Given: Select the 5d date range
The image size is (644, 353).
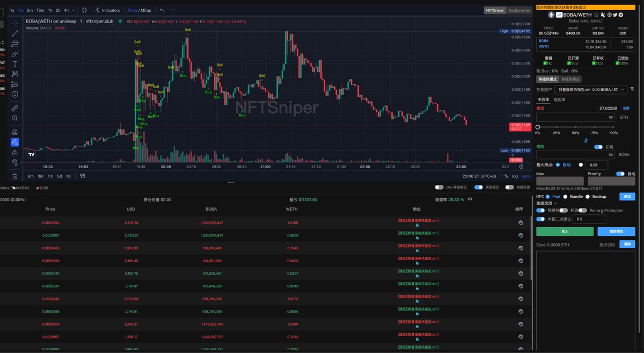Looking at the screenshot, I should pyautogui.click(x=60, y=176).
